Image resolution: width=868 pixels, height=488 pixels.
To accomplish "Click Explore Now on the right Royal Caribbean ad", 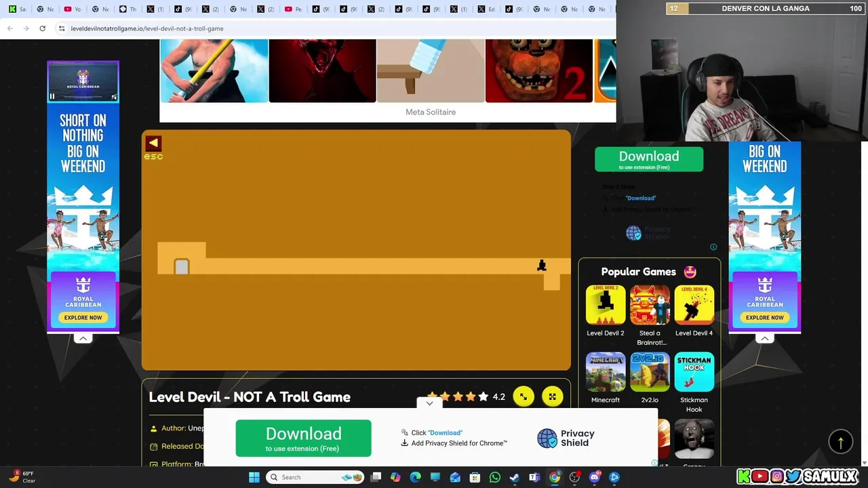I will pyautogui.click(x=765, y=317).
